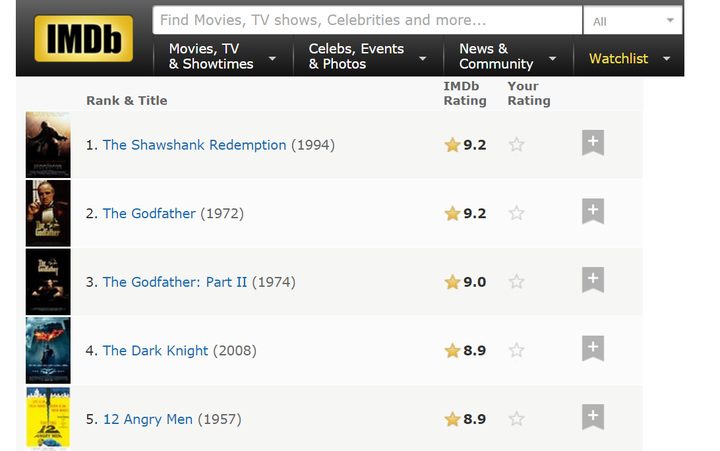This screenshot has width=720, height=451.
Task: Rate The Godfather: Part II with star
Action: click(x=517, y=282)
